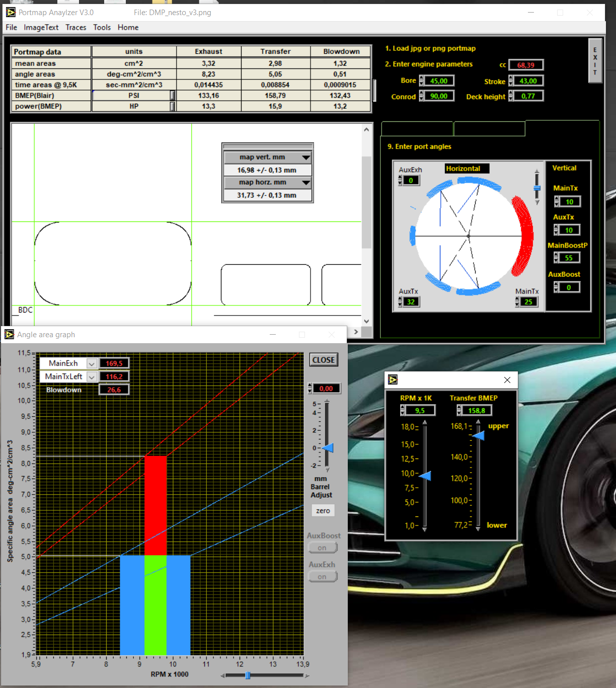This screenshot has height=688, width=616.
Task: Click the zero barrel adjust button
Action: [323, 511]
